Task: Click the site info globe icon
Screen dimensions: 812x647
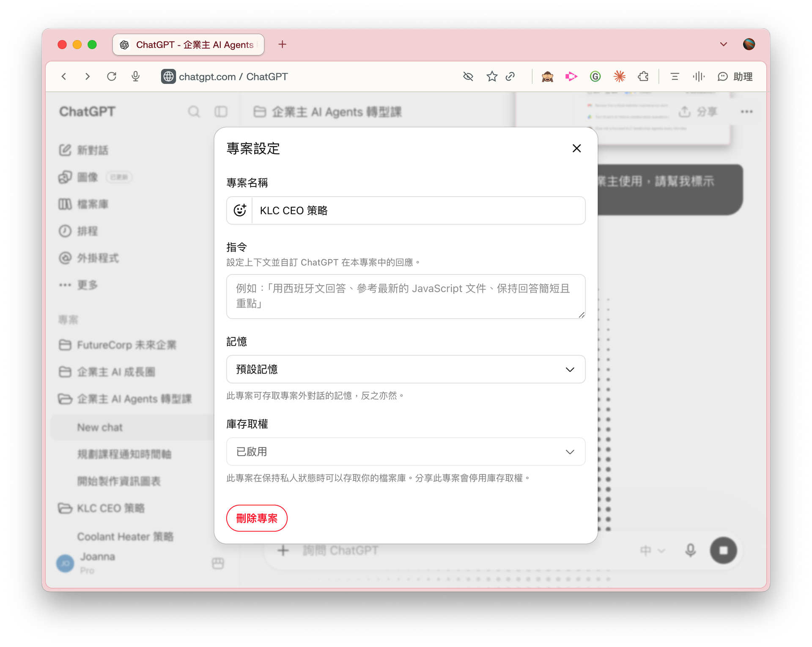Action: point(168,77)
